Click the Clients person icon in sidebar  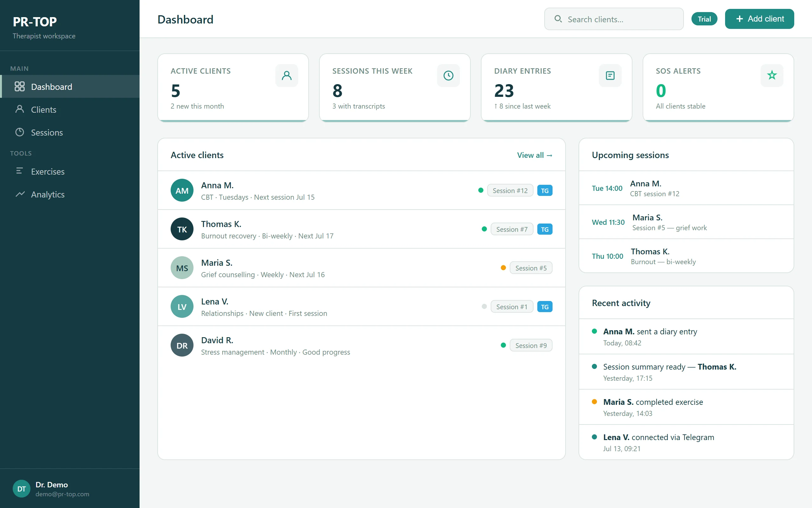click(x=19, y=109)
